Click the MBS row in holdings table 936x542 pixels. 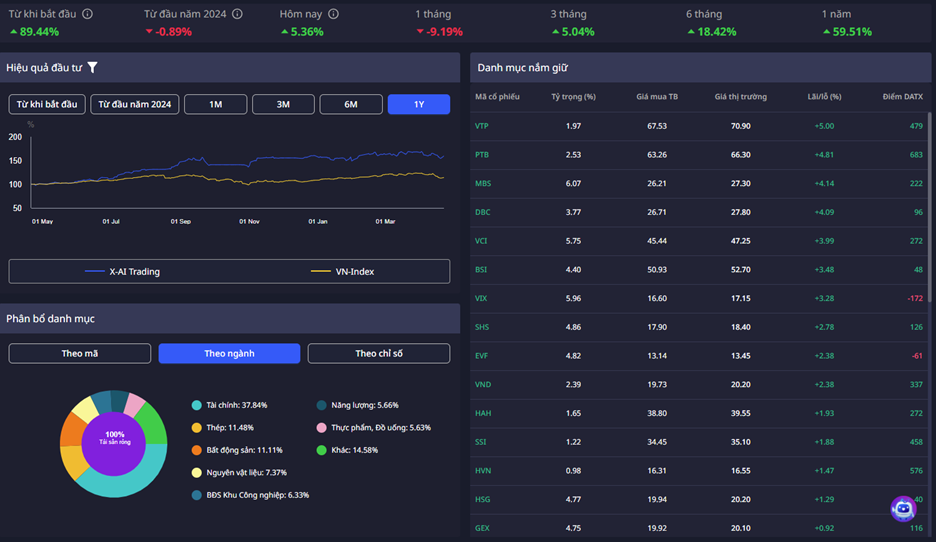[700, 183]
